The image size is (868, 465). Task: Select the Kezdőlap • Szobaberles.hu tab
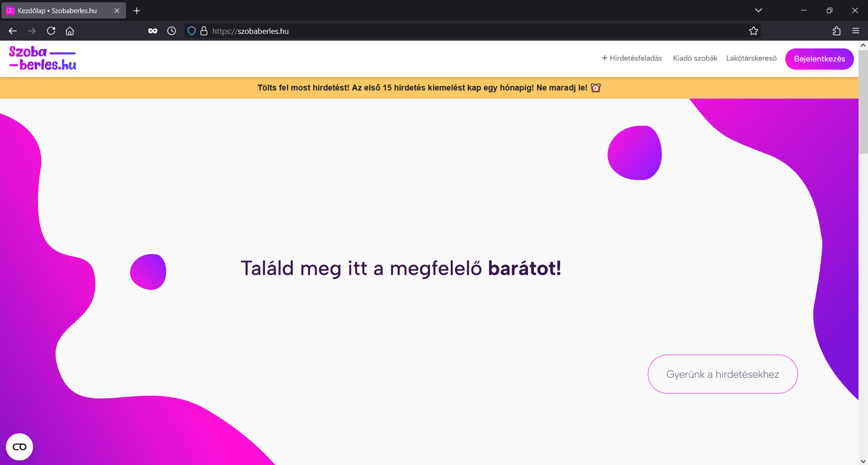[x=57, y=10]
